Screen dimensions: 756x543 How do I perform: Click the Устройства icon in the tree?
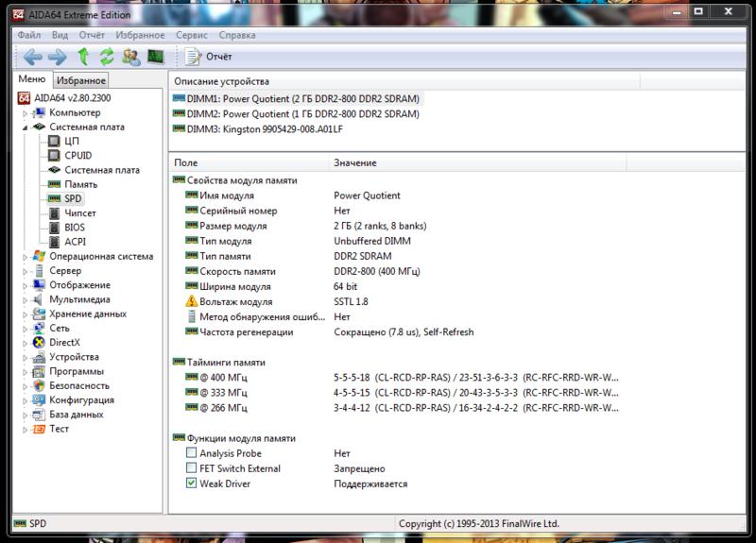pyautogui.click(x=39, y=357)
